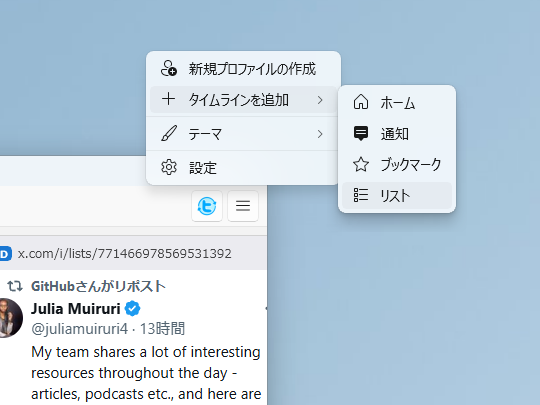
Task: Click the x.com/i/lists URL text
Action: (x=125, y=254)
